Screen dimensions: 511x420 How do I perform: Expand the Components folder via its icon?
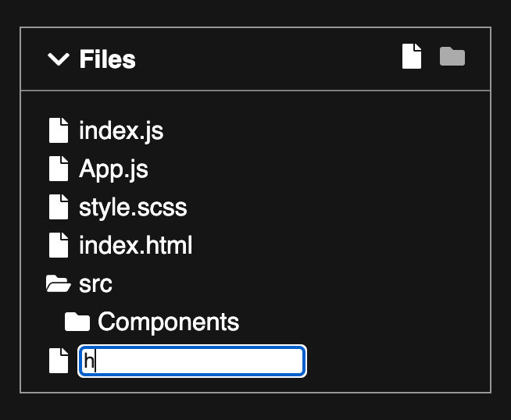77,322
